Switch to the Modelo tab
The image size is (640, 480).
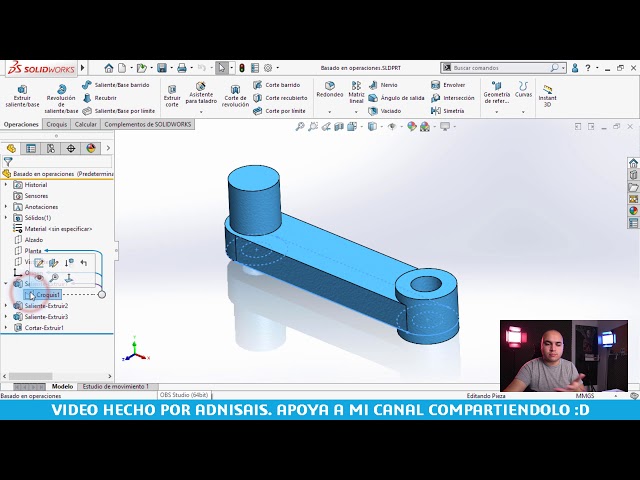pyautogui.click(x=62, y=386)
